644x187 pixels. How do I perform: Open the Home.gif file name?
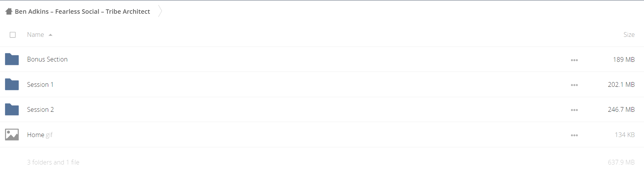coord(40,135)
